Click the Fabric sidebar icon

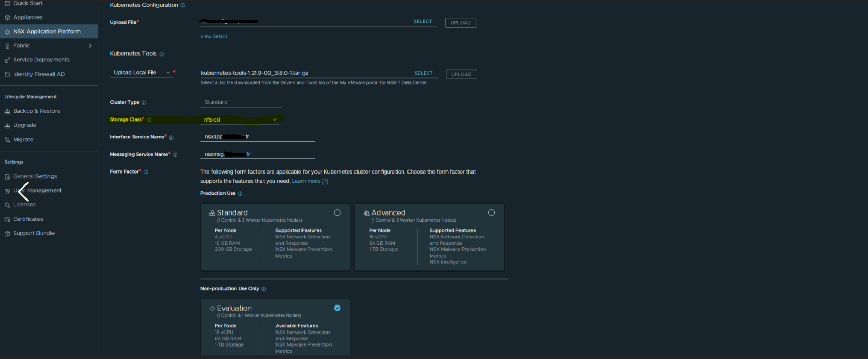coord(7,46)
